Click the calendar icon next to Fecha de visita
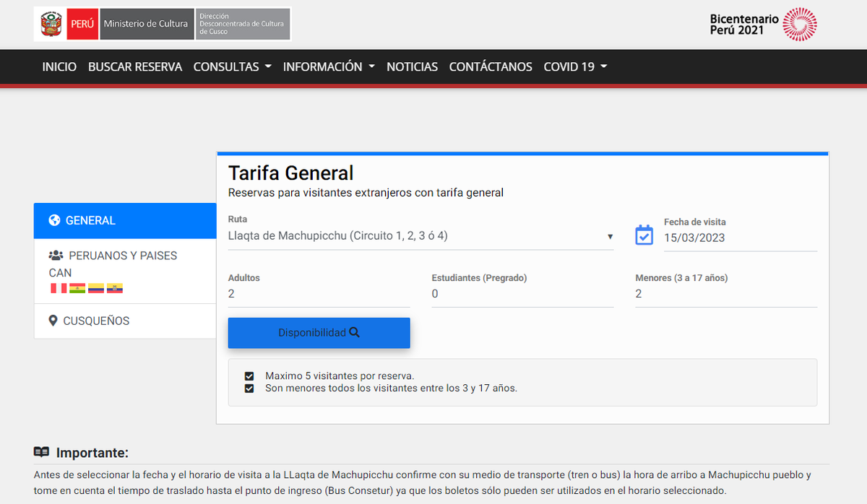 pyautogui.click(x=644, y=235)
